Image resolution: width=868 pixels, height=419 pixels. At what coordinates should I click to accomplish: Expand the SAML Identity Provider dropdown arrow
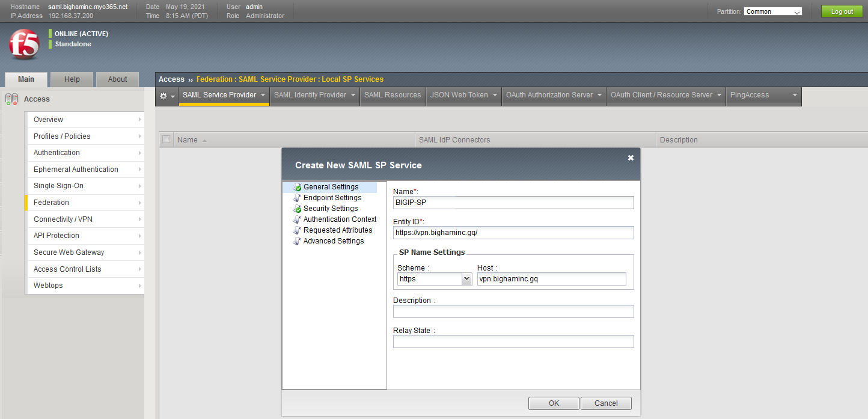coord(353,95)
